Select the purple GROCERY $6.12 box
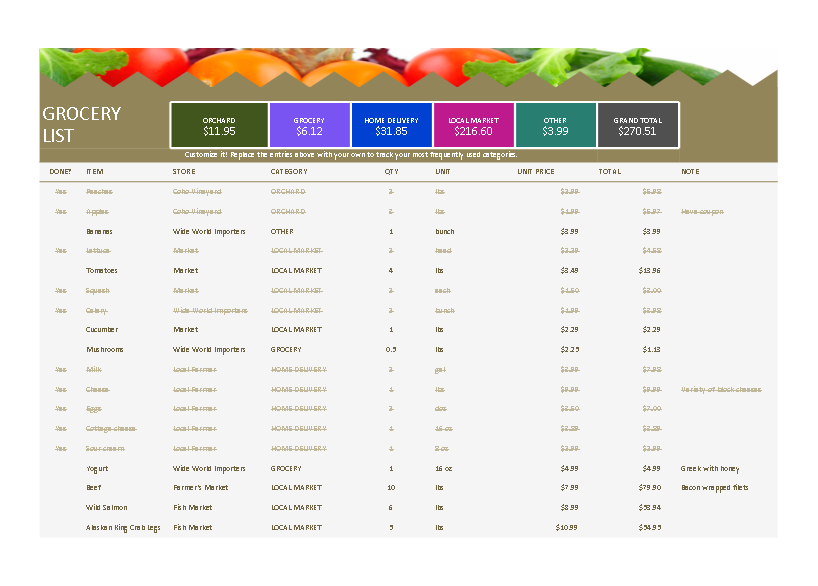 [x=309, y=125]
